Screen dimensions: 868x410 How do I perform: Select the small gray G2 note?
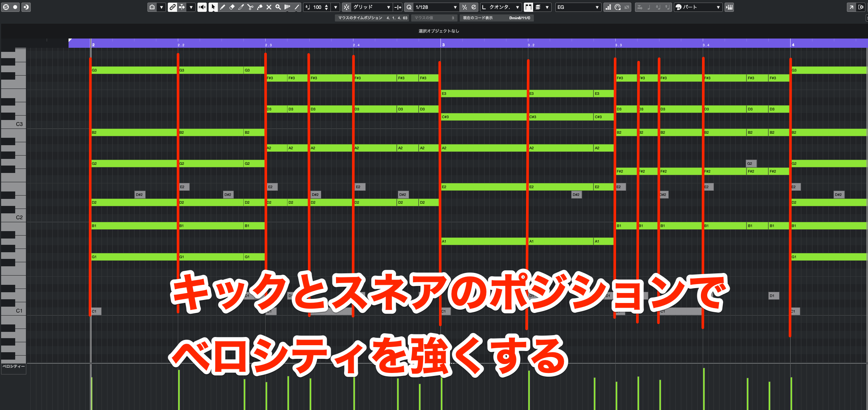click(751, 163)
